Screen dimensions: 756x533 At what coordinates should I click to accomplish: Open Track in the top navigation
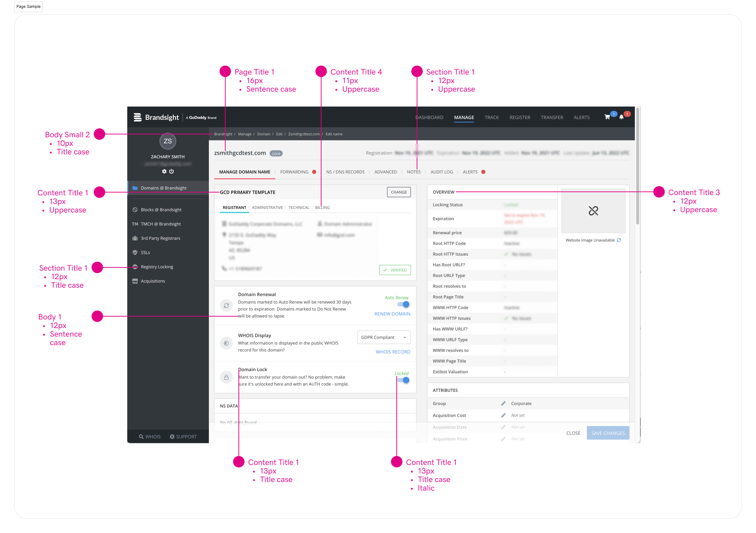click(x=492, y=117)
